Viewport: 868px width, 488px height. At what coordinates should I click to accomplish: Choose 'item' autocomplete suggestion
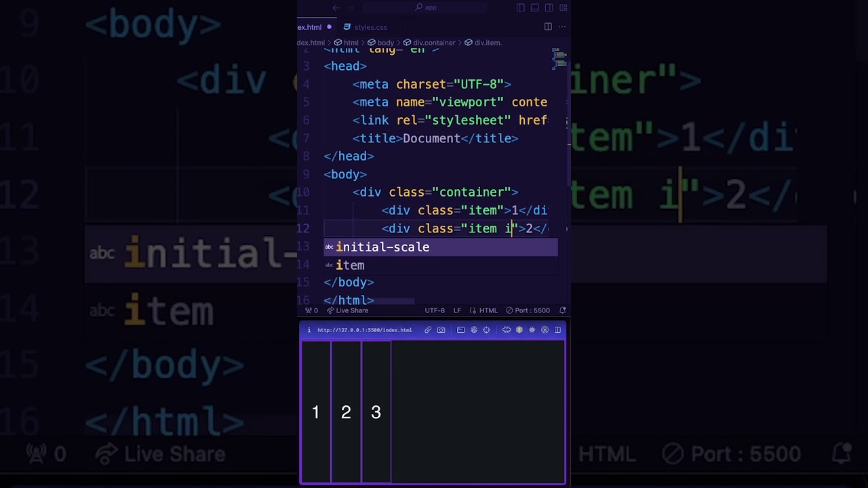[441, 265]
